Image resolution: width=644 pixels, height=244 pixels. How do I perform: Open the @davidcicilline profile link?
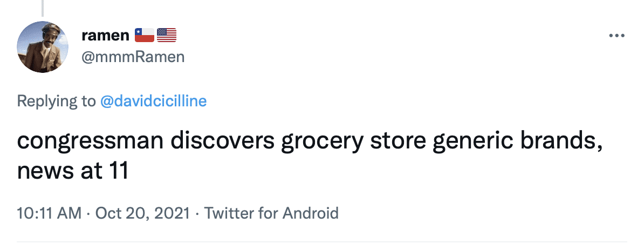tap(153, 101)
